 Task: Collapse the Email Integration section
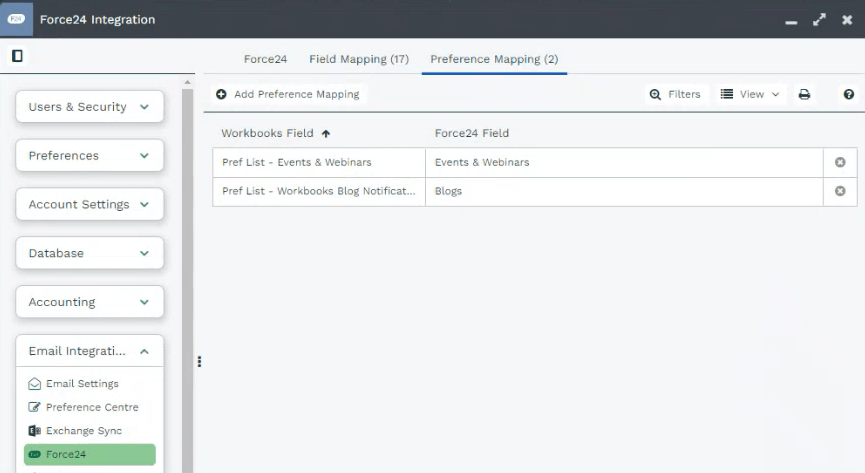[x=90, y=351]
